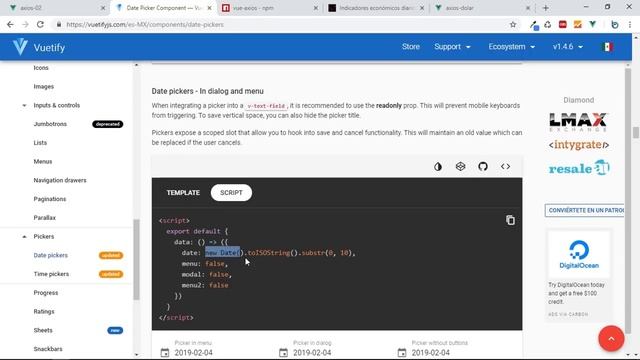The image size is (640, 360).
Task: Open the Support dropdown menu
Action: pos(452,47)
